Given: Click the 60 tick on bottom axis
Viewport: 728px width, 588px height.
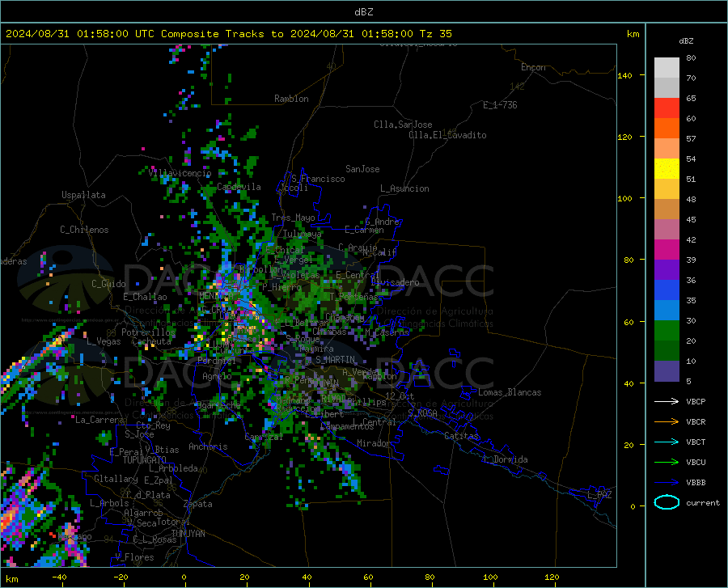Looking at the screenshot, I should [368, 577].
